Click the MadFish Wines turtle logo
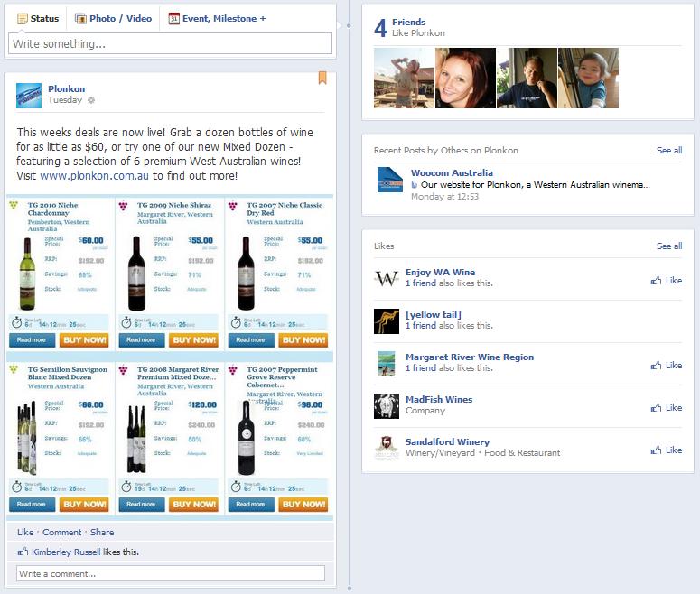The width and height of the screenshot is (700, 594). tap(387, 406)
